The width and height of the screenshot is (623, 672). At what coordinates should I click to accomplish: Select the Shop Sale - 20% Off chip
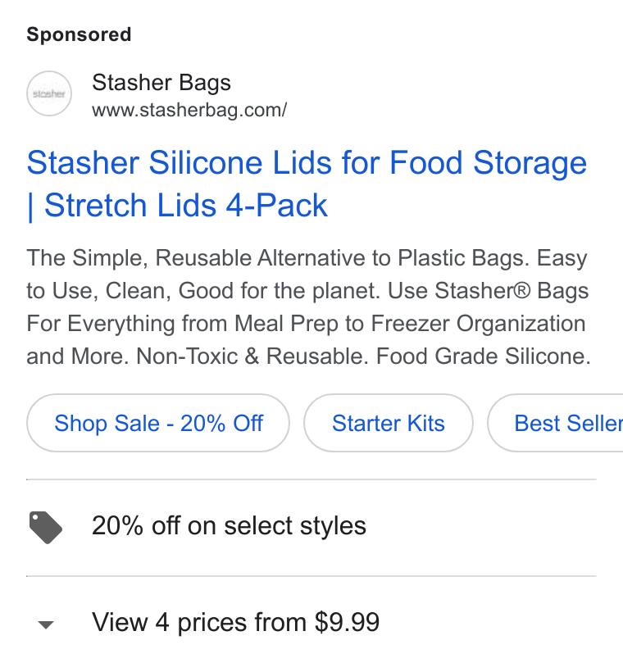tap(158, 423)
